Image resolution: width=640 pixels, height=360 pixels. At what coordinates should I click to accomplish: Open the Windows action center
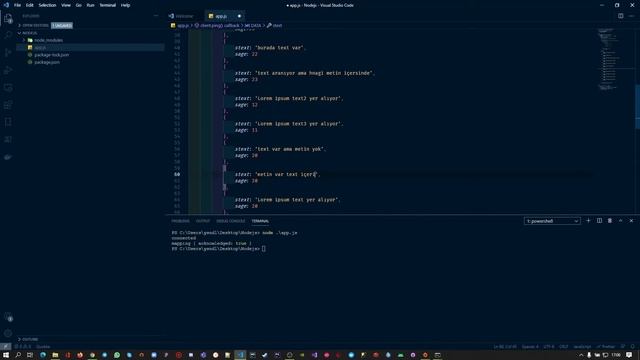(629, 355)
